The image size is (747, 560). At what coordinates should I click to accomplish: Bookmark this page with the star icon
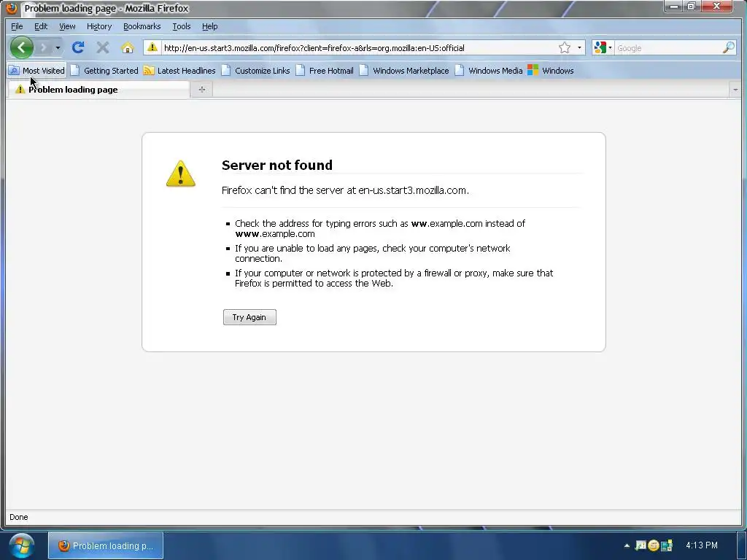(x=565, y=47)
